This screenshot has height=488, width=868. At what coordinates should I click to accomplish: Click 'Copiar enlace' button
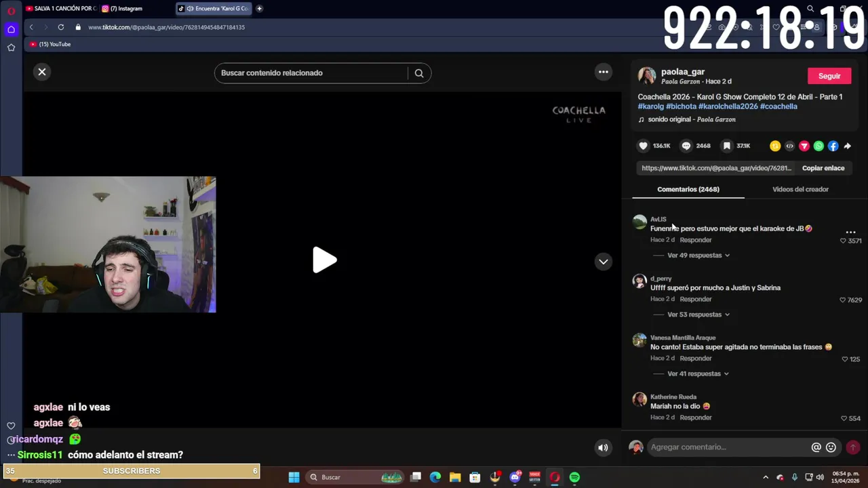pyautogui.click(x=823, y=168)
